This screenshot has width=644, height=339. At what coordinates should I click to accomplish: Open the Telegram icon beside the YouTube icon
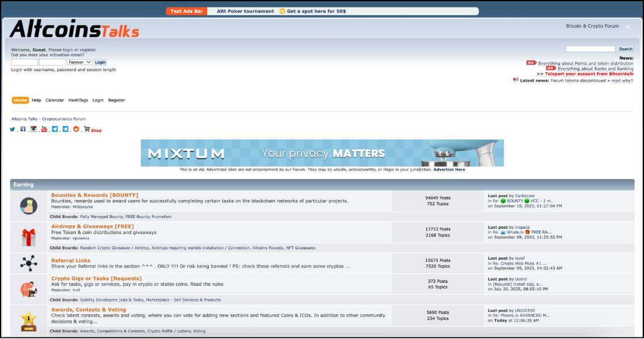(x=55, y=129)
